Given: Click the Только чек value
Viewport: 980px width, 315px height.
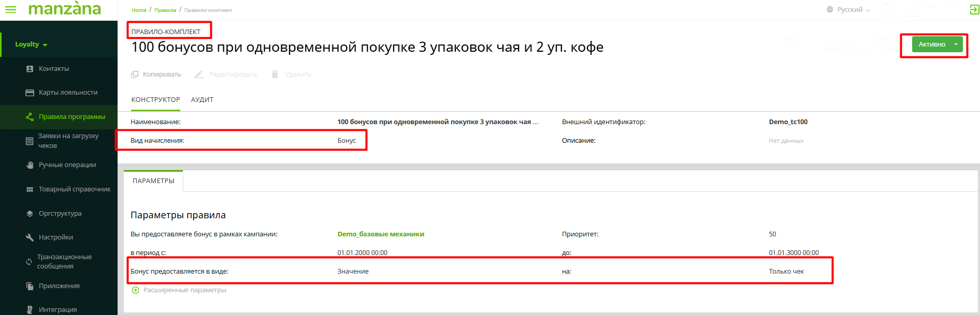Looking at the screenshot, I should point(786,272).
